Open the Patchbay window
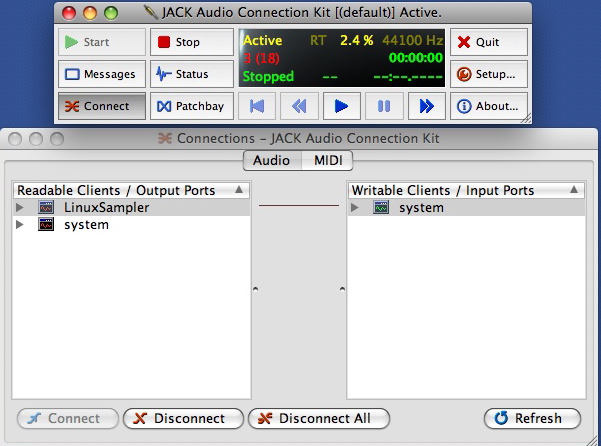 click(192, 106)
